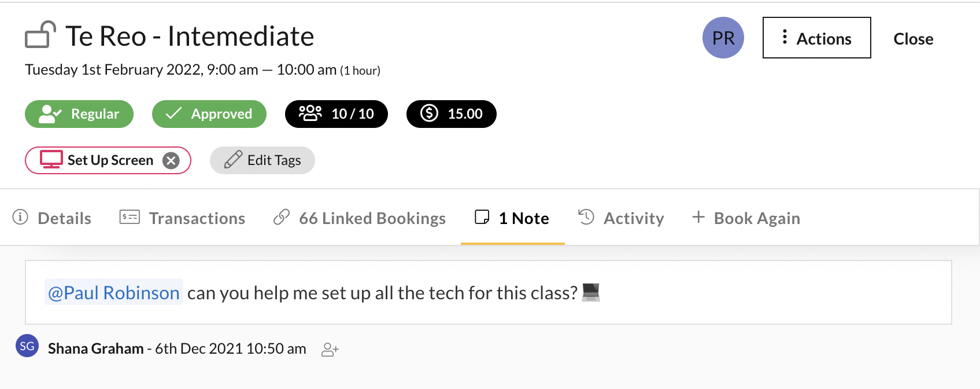Open the Transactions tab
The image size is (980, 389).
coord(182,218)
